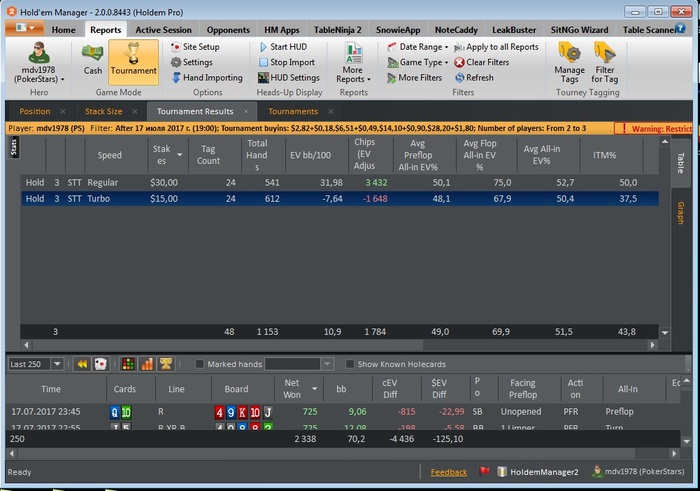Sort by EV bb/100 column header
The height and width of the screenshot is (491, 700).
click(310, 155)
